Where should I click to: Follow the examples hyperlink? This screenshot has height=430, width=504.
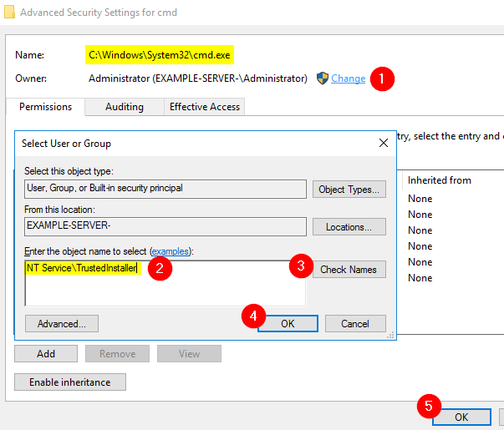[x=171, y=250]
